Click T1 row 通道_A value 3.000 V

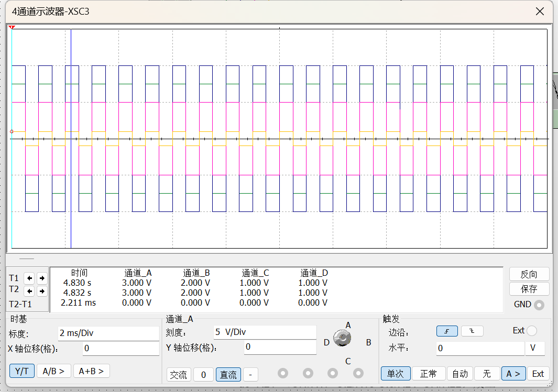(137, 283)
